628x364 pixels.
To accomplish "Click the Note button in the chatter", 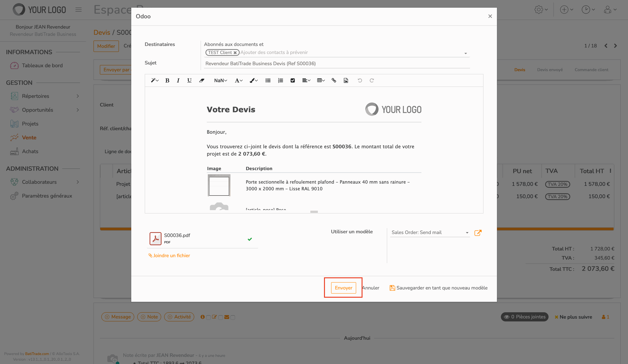I will [x=149, y=317].
